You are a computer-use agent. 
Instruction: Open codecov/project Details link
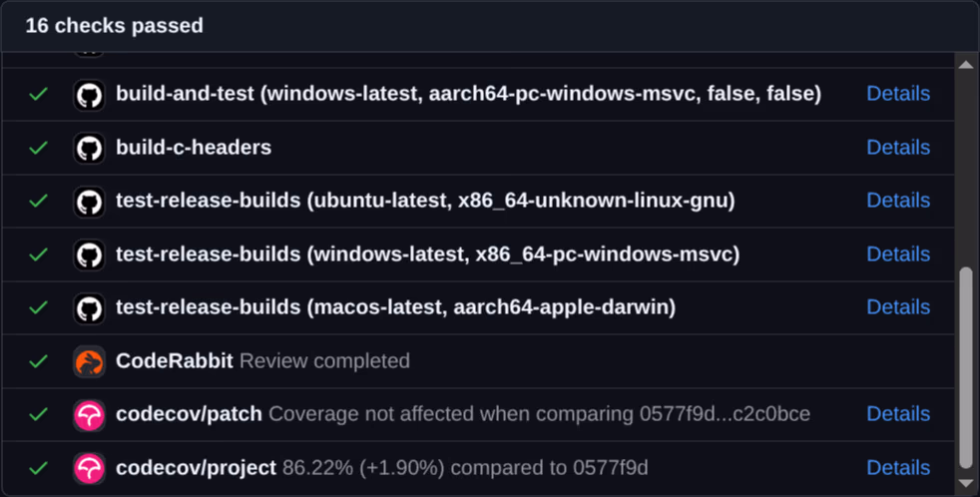pyautogui.click(x=897, y=468)
